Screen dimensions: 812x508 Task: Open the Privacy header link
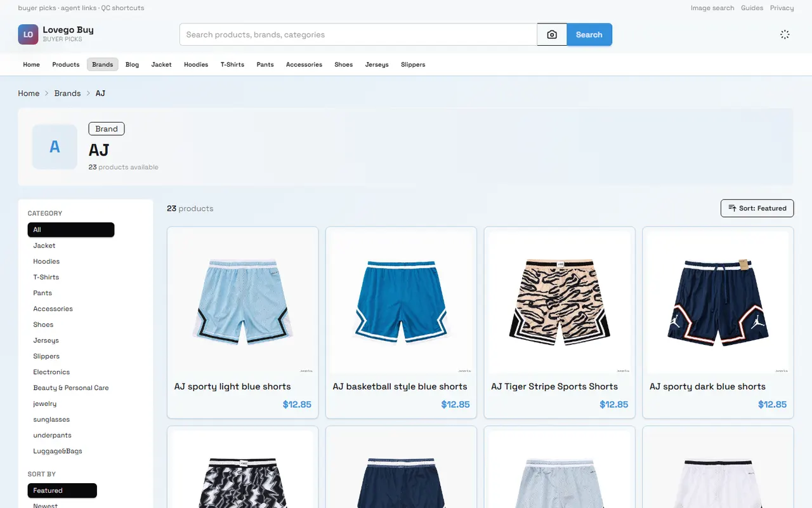tap(782, 8)
